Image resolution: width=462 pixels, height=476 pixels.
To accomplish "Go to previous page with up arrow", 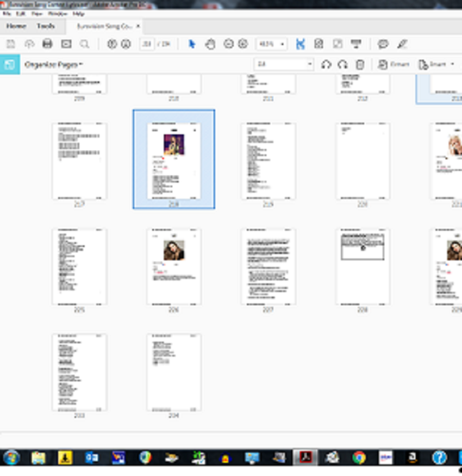I will pyautogui.click(x=112, y=44).
